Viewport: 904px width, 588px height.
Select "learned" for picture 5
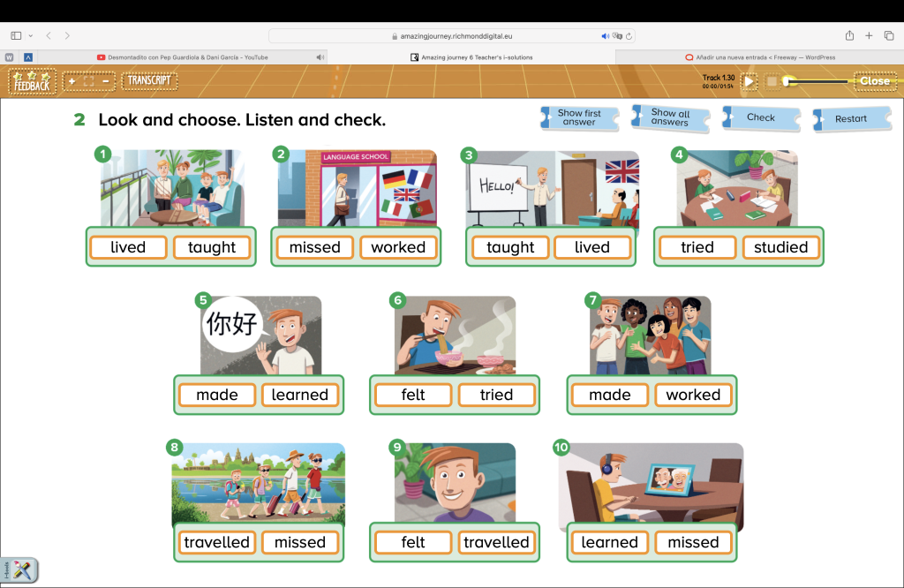click(x=299, y=395)
